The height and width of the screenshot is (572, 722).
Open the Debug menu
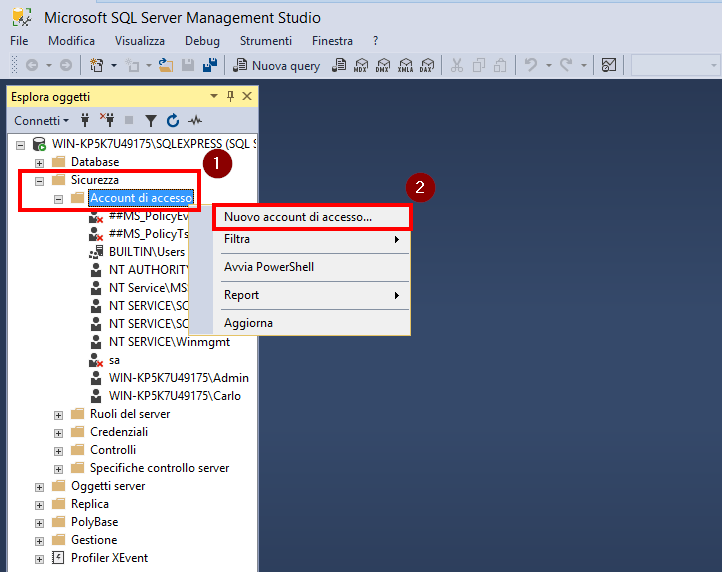(x=202, y=41)
